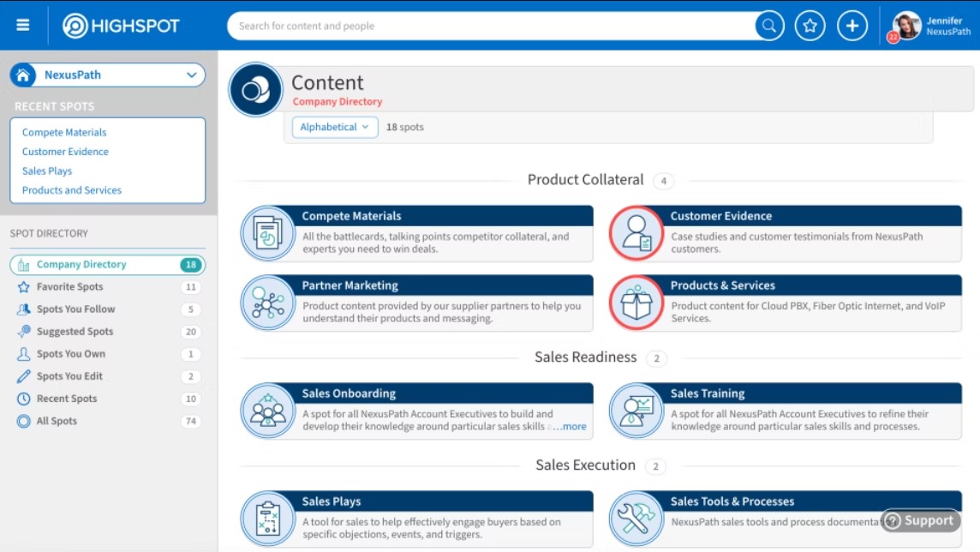
Task: Click the notification badge on avatar
Action: click(x=893, y=38)
